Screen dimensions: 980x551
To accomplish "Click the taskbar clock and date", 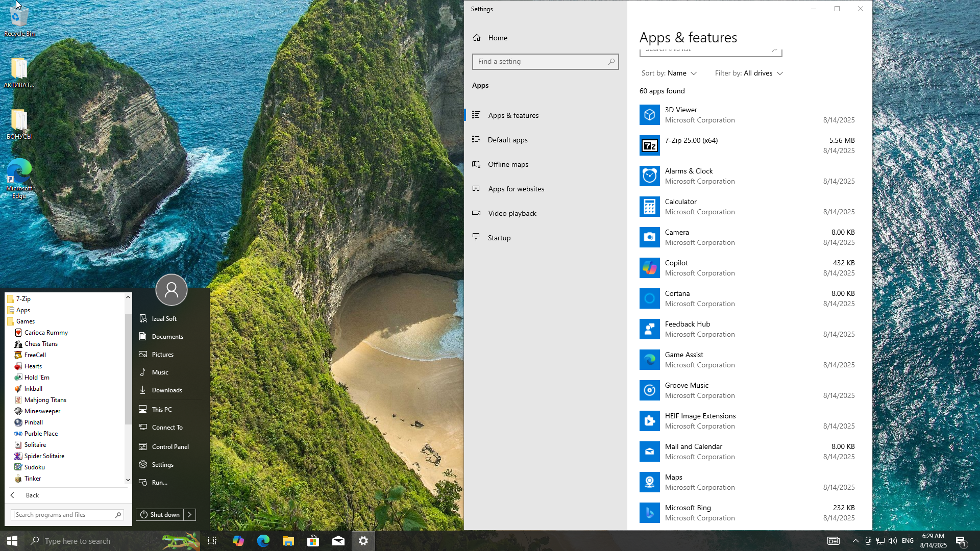I will (x=933, y=541).
